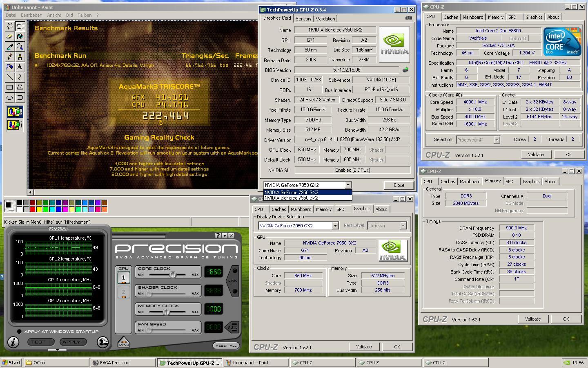Image resolution: width=588 pixels, height=368 pixels.
Task: Choose the Ellipse tool in Paint
Action: (x=9, y=98)
